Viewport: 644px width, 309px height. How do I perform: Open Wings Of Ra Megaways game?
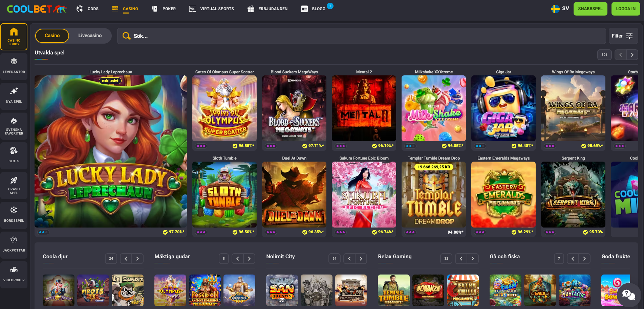[x=573, y=108]
